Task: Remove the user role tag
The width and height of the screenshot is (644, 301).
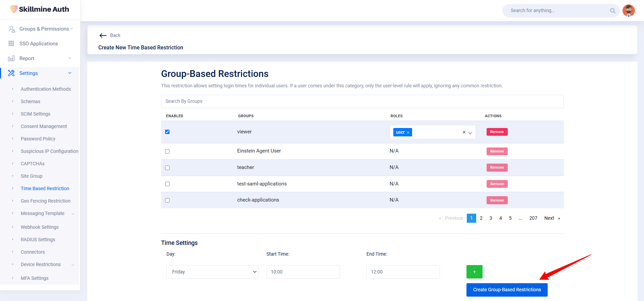Action: (x=408, y=133)
